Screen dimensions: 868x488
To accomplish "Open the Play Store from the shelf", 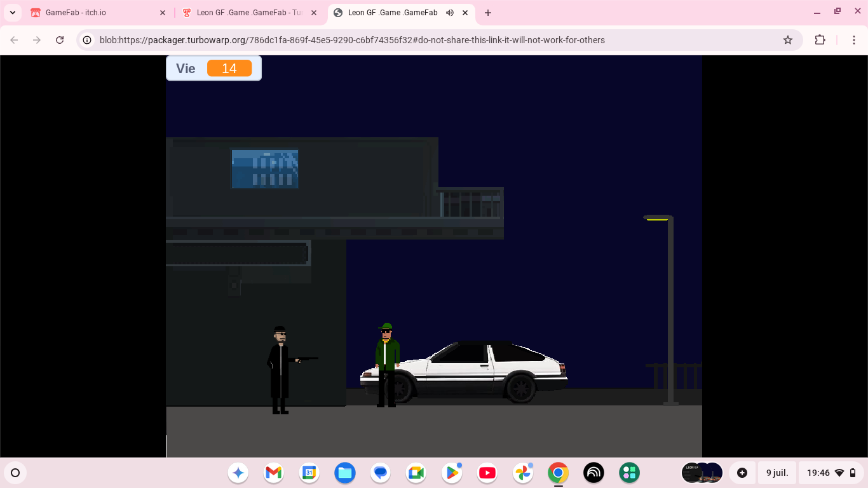I will point(452,473).
